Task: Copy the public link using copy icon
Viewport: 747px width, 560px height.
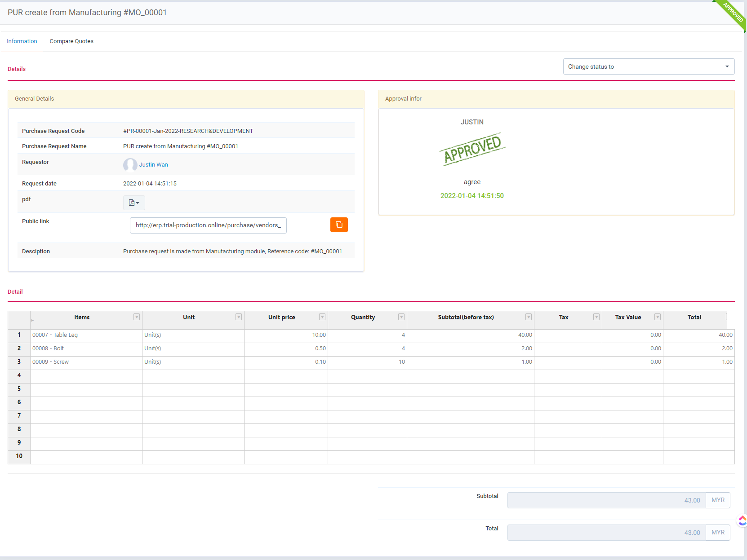Action: [x=339, y=225]
